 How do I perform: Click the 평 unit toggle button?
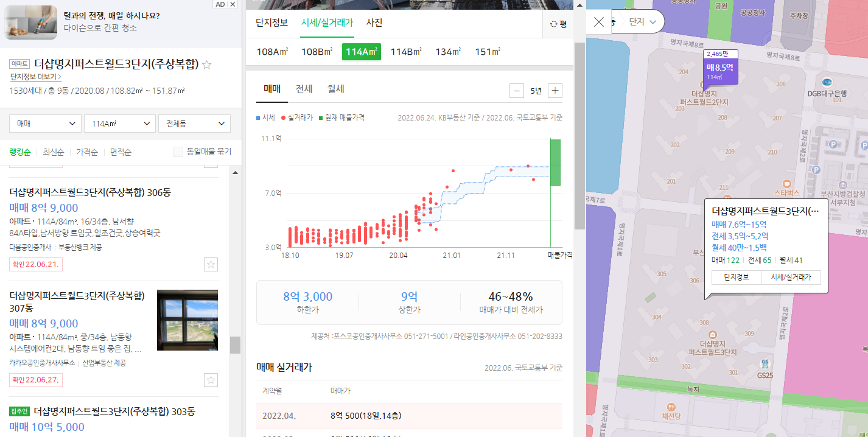[558, 24]
